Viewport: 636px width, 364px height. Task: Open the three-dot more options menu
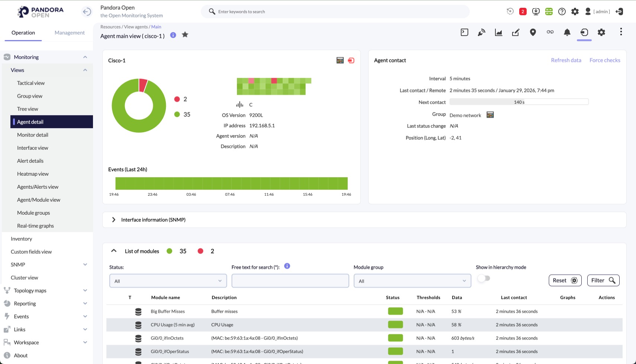point(621,32)
